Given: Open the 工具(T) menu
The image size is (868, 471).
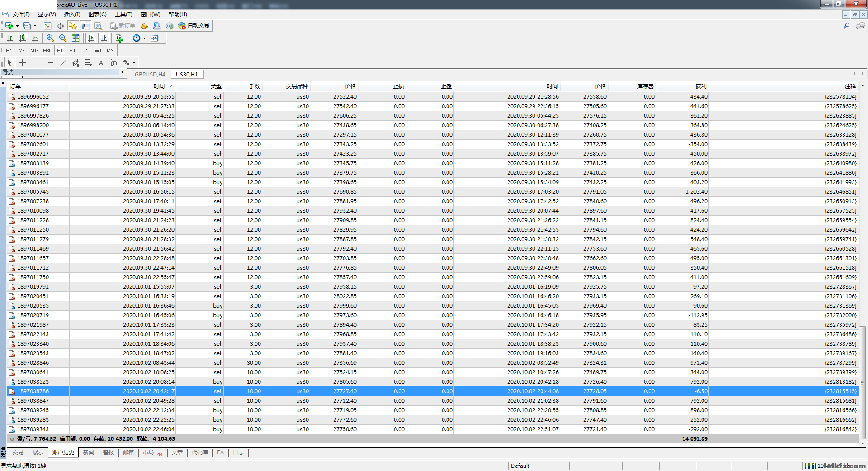Looking at the screenshot, I should (x=123, y=14).
